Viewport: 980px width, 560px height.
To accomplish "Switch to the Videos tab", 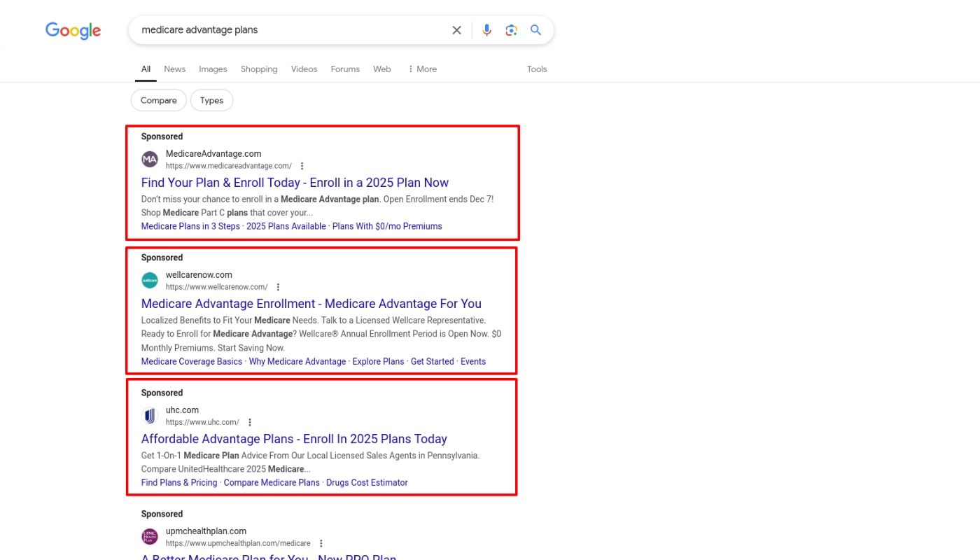I will pyautogui.click(x=304, y=69).
